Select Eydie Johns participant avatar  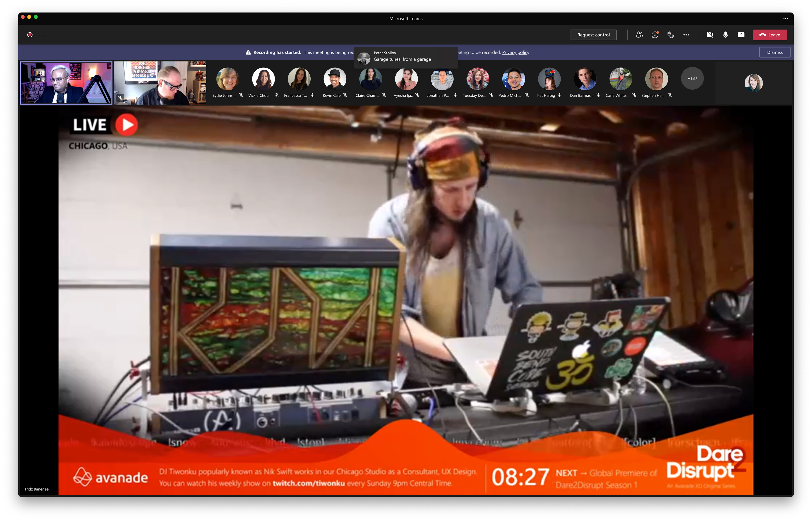coord(228,79)
